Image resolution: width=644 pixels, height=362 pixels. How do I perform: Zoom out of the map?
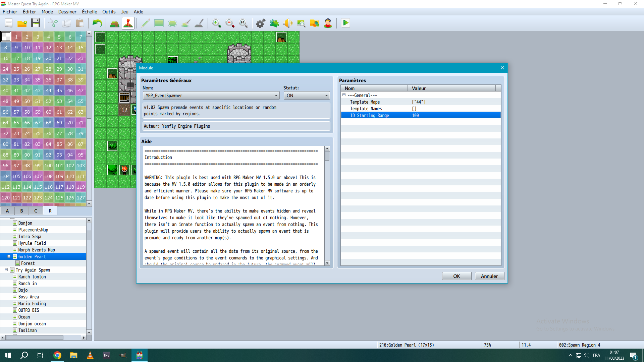tap(230, 23)
